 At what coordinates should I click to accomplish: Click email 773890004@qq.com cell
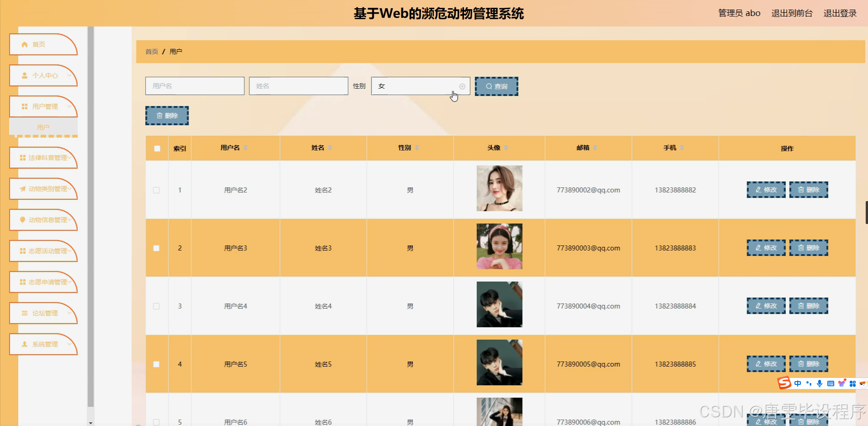(x=588, y=306)
